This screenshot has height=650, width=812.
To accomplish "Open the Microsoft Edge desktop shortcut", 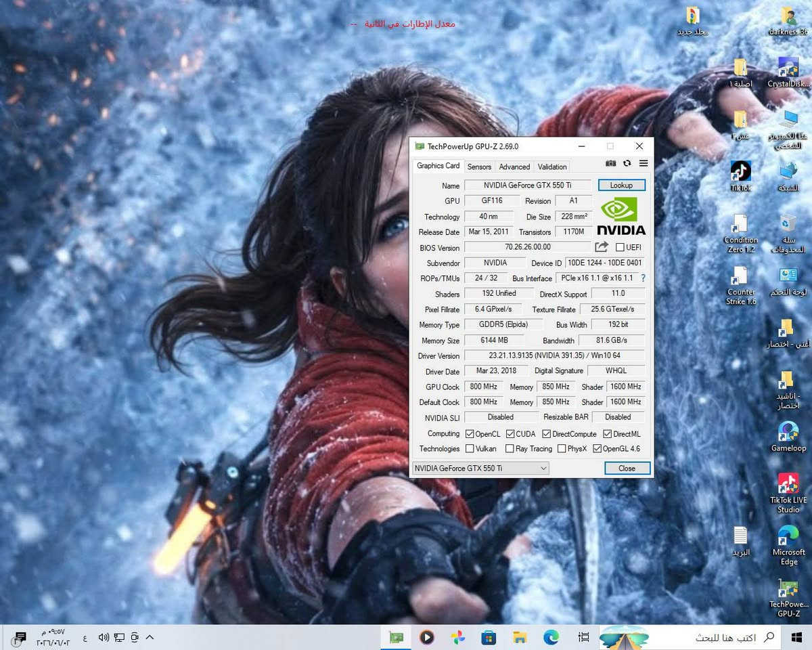I will (788, 545).
